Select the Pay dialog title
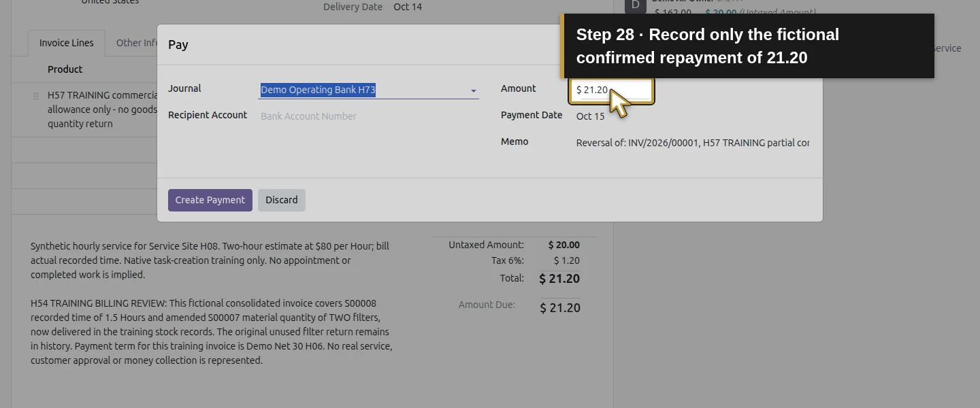The height and width of the screenshot is (408, 980). (178, 45)
